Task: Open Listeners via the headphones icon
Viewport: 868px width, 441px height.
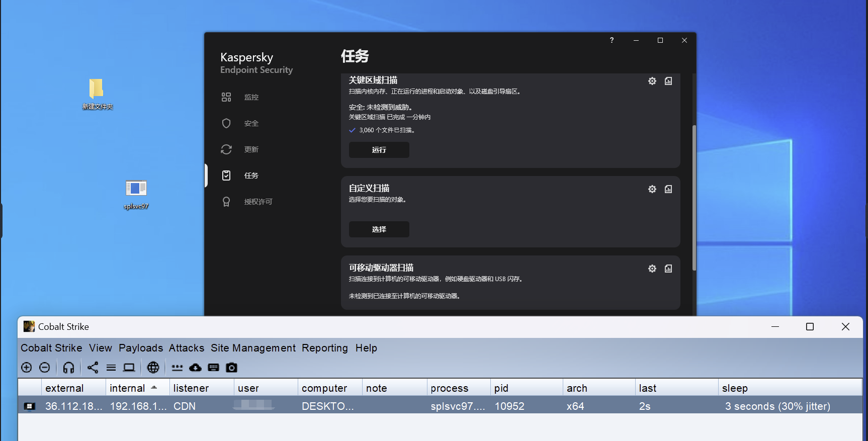Action: [x=69, y=368]
